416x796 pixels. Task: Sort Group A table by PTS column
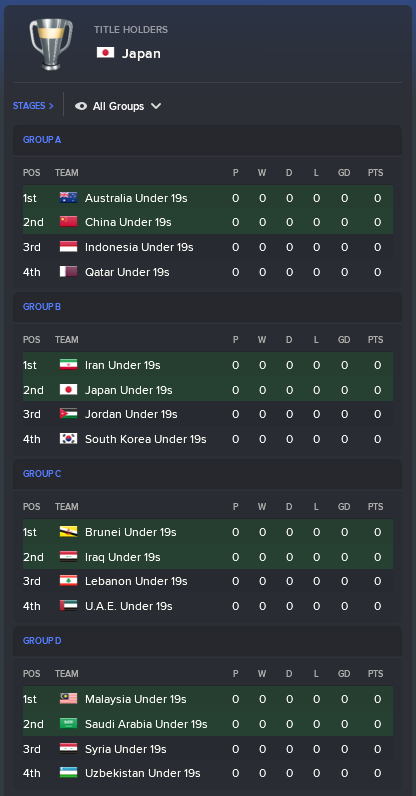coord(375,173)
